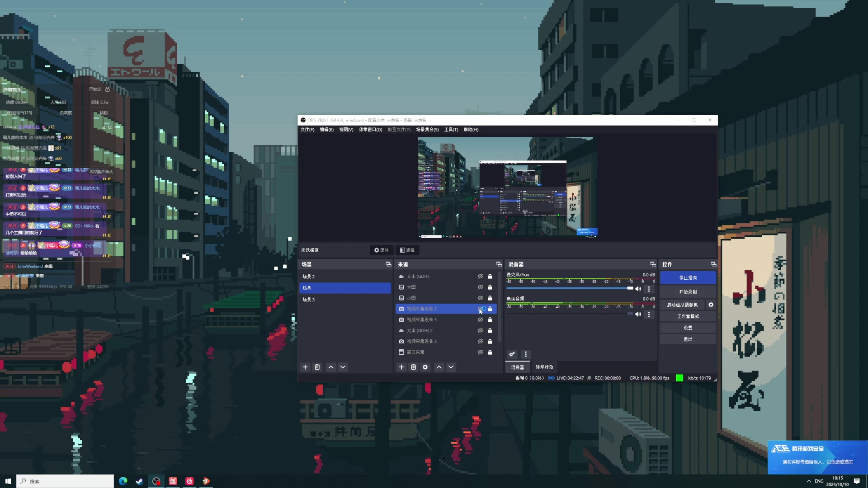This screenshot has height=488, width=868.
Task: Move the selected scene down
Action: click(343, 367)
